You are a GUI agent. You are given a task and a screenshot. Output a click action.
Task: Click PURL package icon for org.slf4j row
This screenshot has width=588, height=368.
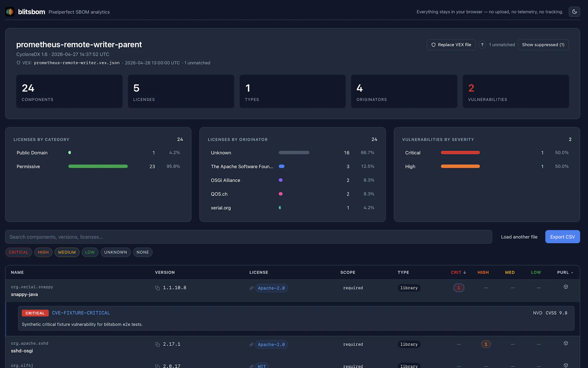click(566, 365)
